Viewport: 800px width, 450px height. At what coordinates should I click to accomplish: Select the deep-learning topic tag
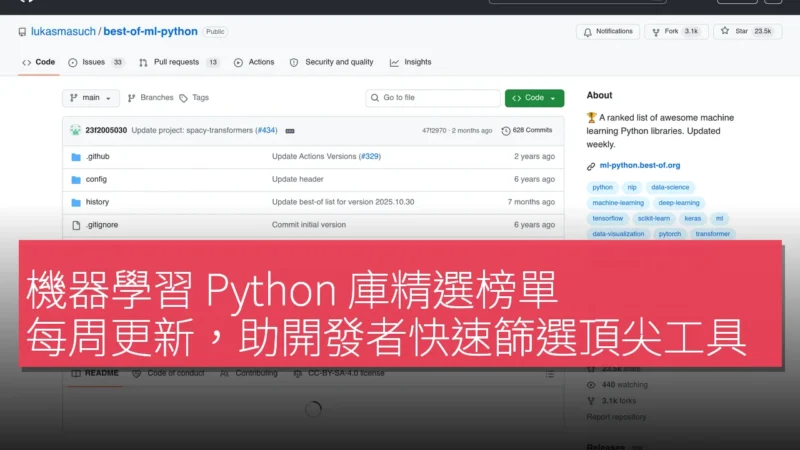tap(679, 203)
